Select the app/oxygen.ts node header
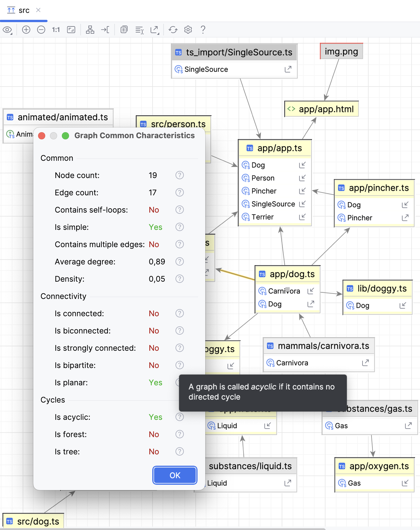The height and width of the screenshot is (530, 420). [374, 466]
